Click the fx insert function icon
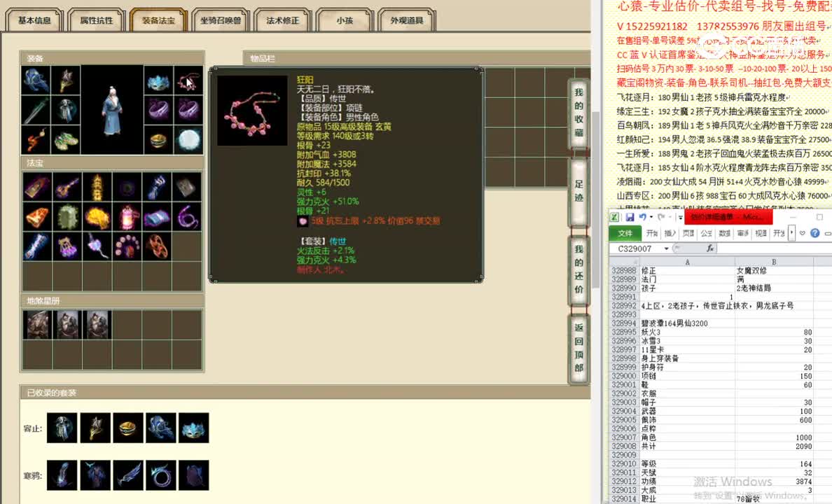 pos(709,248)
